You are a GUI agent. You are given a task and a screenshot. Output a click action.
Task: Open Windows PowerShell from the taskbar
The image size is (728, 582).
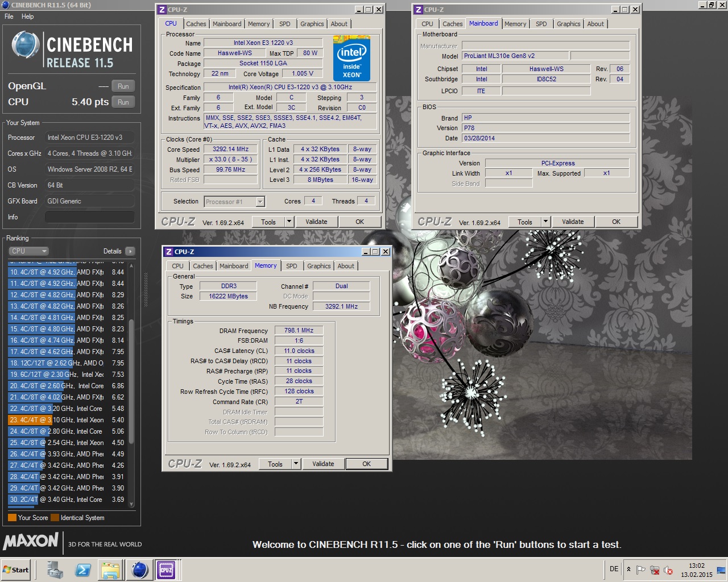pyautogui.click(x=83, y=569)
